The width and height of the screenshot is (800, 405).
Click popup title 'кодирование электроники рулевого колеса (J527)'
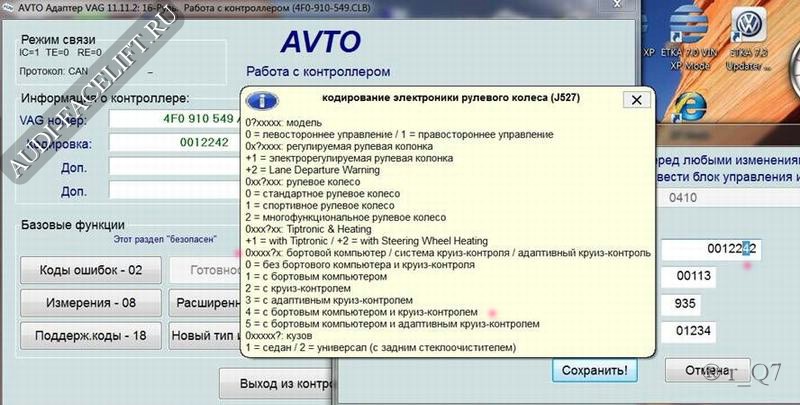pos(451,97)
